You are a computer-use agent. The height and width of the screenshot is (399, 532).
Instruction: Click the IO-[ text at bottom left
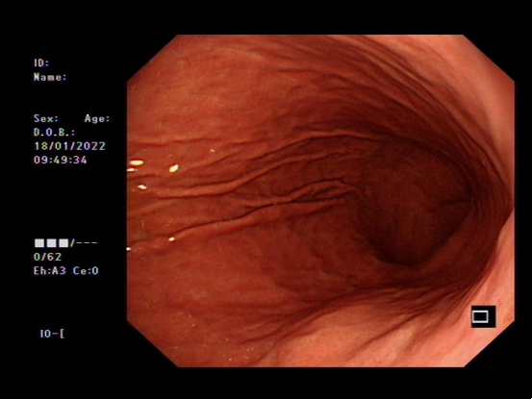52,334
